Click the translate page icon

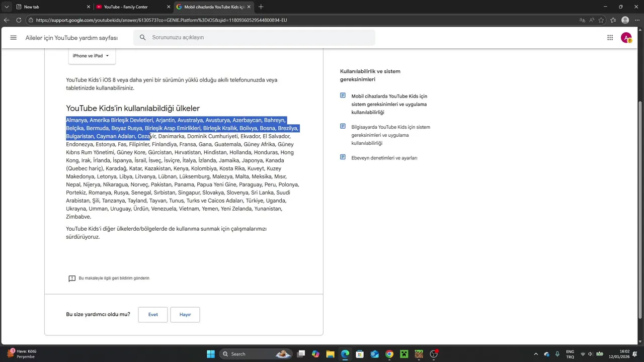coord(582,20)
